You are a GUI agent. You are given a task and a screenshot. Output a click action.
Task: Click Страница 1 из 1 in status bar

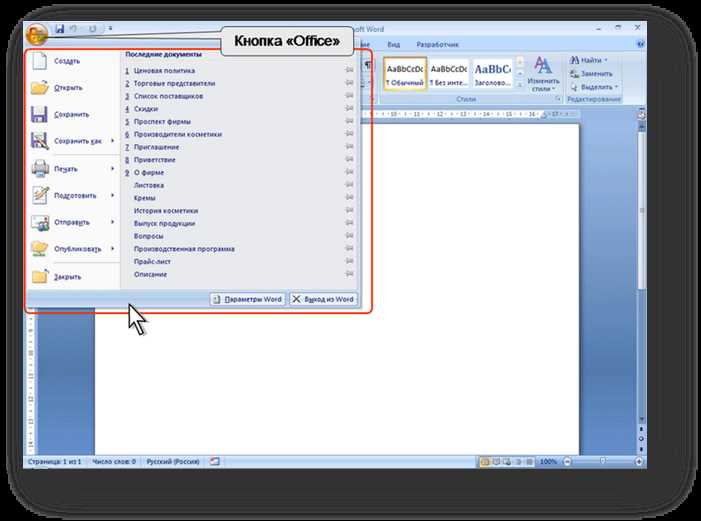(55, 461)
